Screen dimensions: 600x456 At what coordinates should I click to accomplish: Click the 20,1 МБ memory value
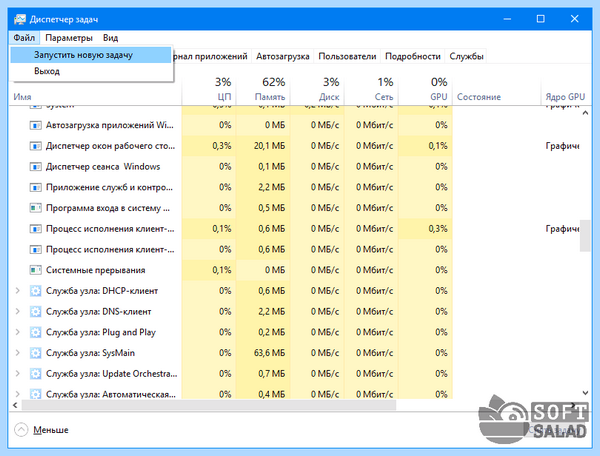coord(269,146)
